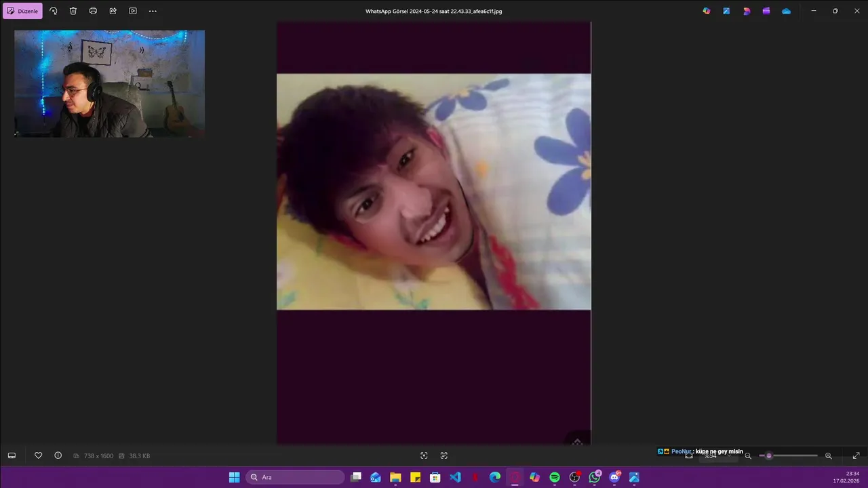Click the 38.3 KB file size text

(x=139, y=456)
